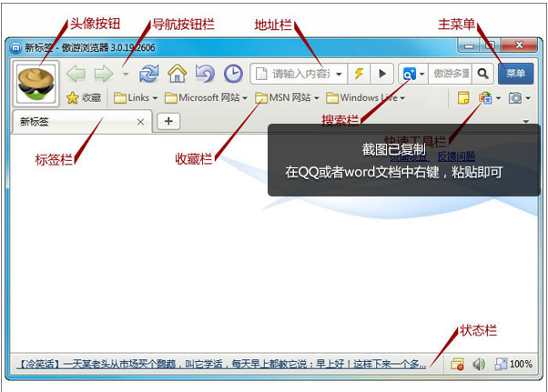Click the popup blocker status bar icon
This screenshot has width=548, height=392.
coord(457,364)
